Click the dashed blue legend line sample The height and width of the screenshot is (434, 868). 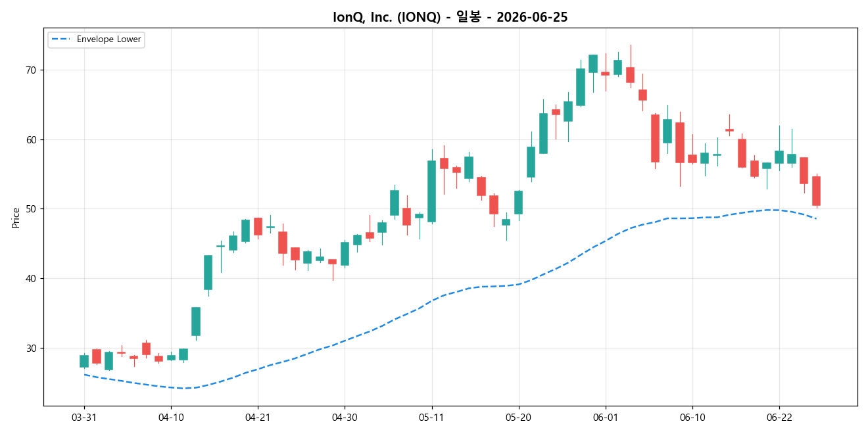pyautogui.click(x=62, y=39)
